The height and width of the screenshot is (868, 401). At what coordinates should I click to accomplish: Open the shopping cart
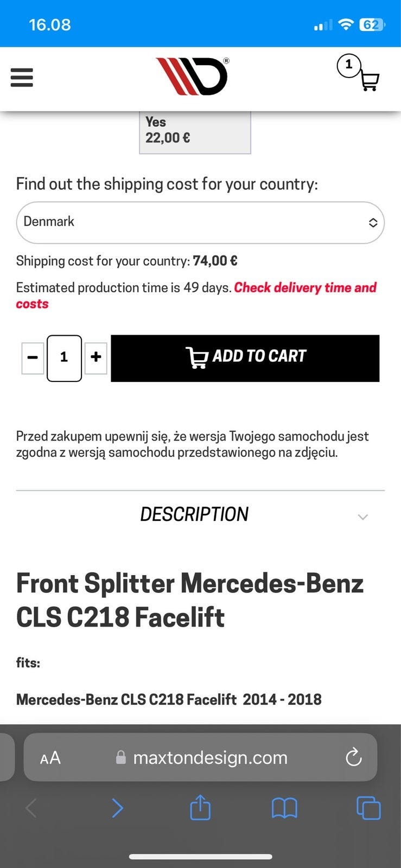click(x=368, y=80)
